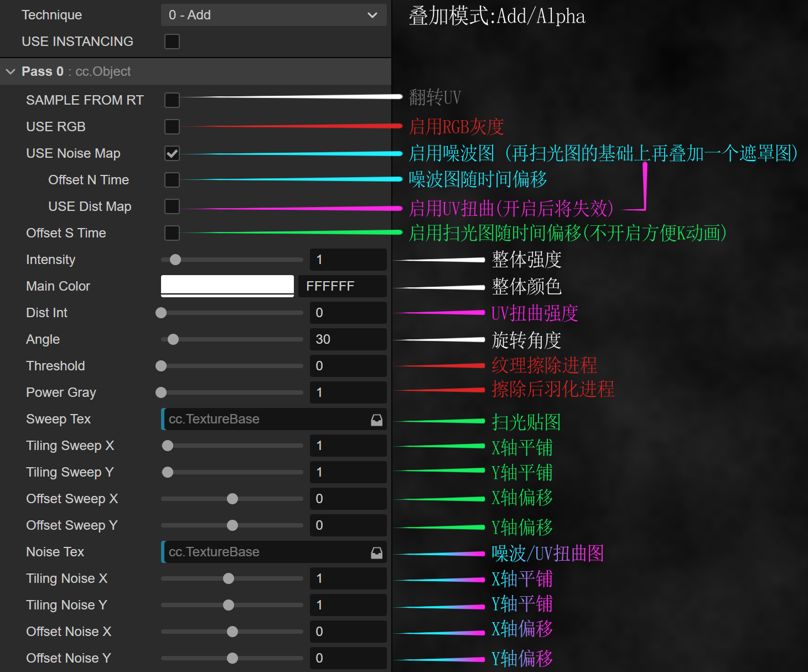808x672 pixels.
Task: Click the Angle slider handle
Action: [173, 339]
